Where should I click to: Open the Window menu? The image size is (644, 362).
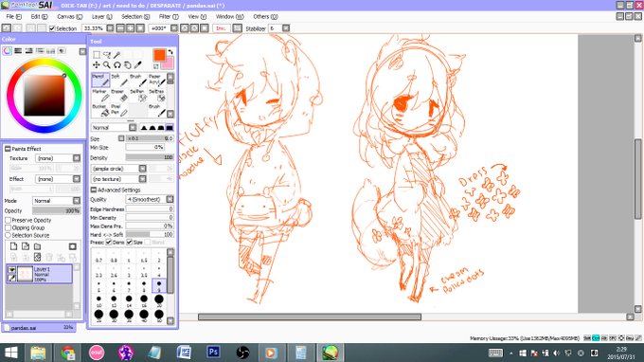tap(229, 17)
